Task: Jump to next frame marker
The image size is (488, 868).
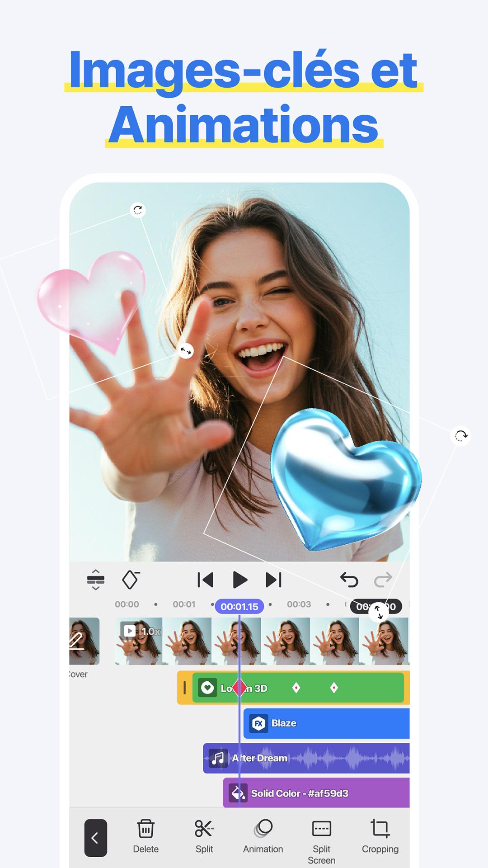Action: pos(273,580)
